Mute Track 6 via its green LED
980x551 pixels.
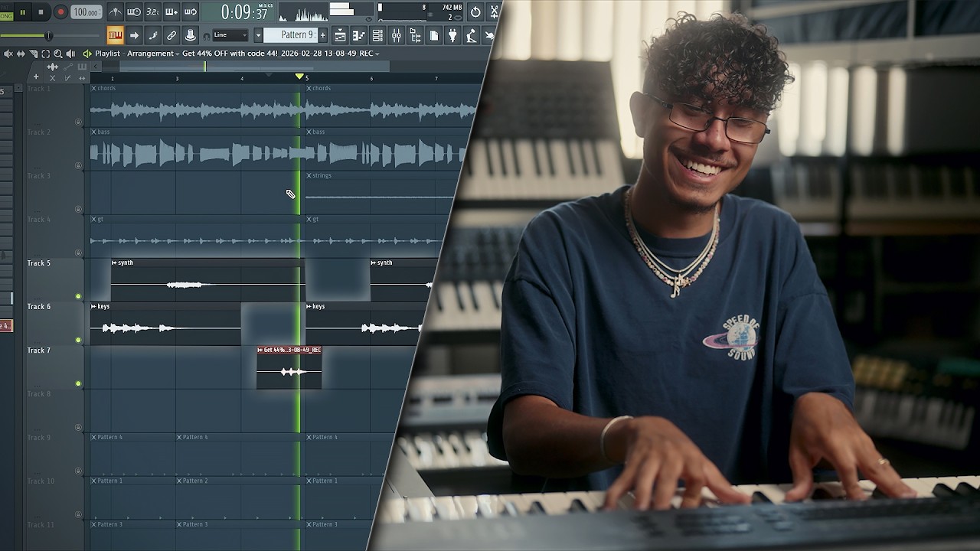[78, 340]
